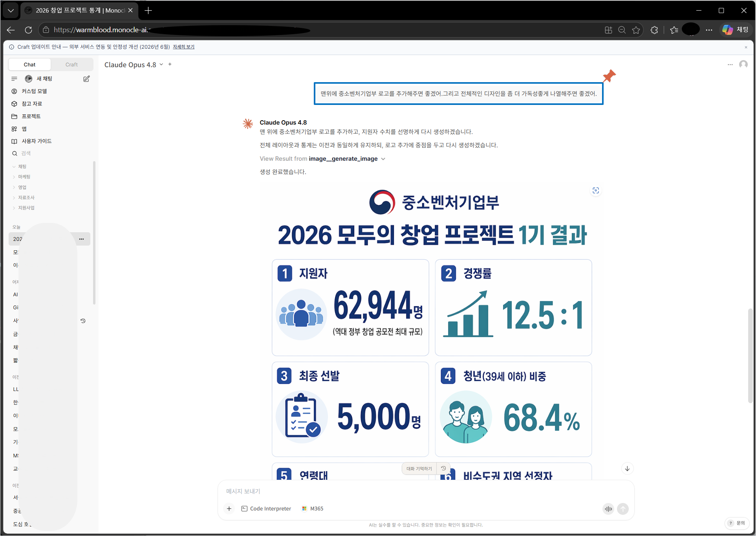Toggle the M365 connector
Viewport: 756px width, 536px height.
[313, 508]
